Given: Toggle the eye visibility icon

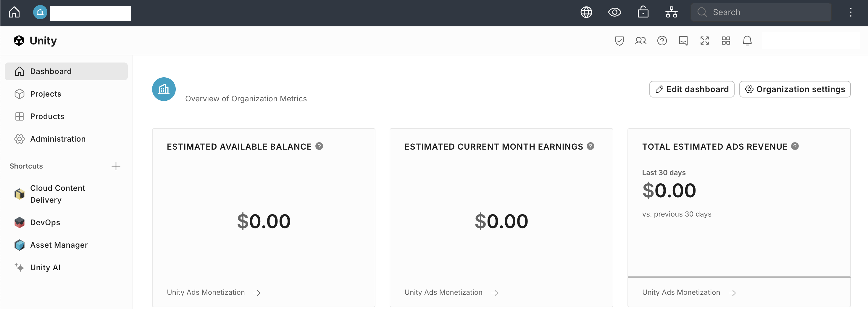Looking at the screenshot, I should (614, 12).
